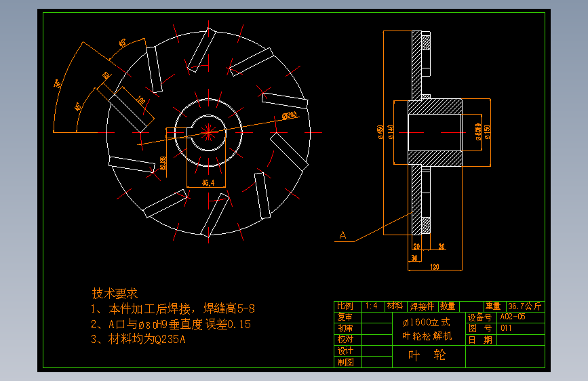This screenshot has width=588, height=381.
Task: Click the ø300 dimension on impeller view
Action: coord(290,115)
